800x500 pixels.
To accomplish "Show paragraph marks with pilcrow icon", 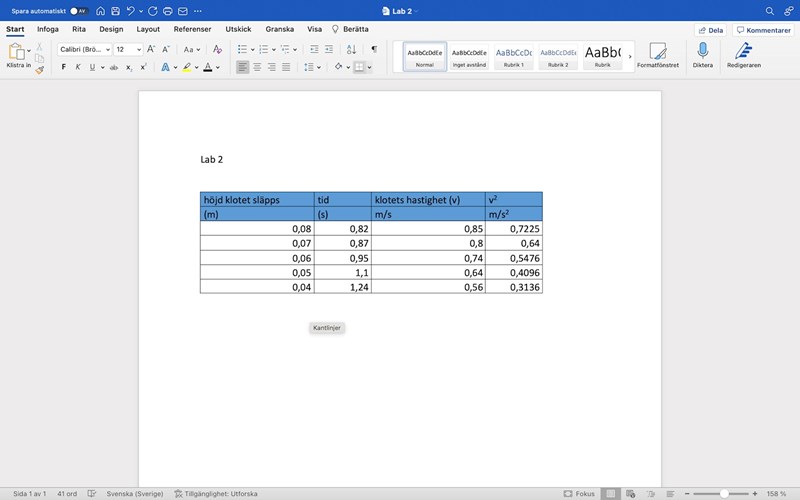I will tap(374, 49).
